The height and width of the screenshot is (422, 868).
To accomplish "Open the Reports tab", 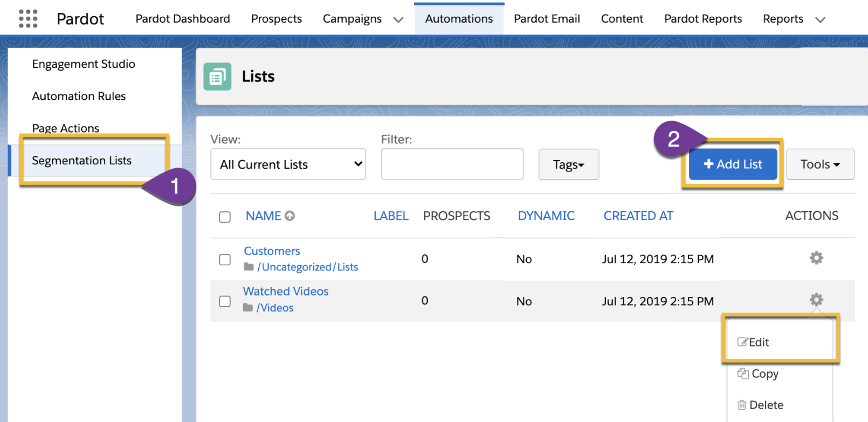I will point(783,19).
